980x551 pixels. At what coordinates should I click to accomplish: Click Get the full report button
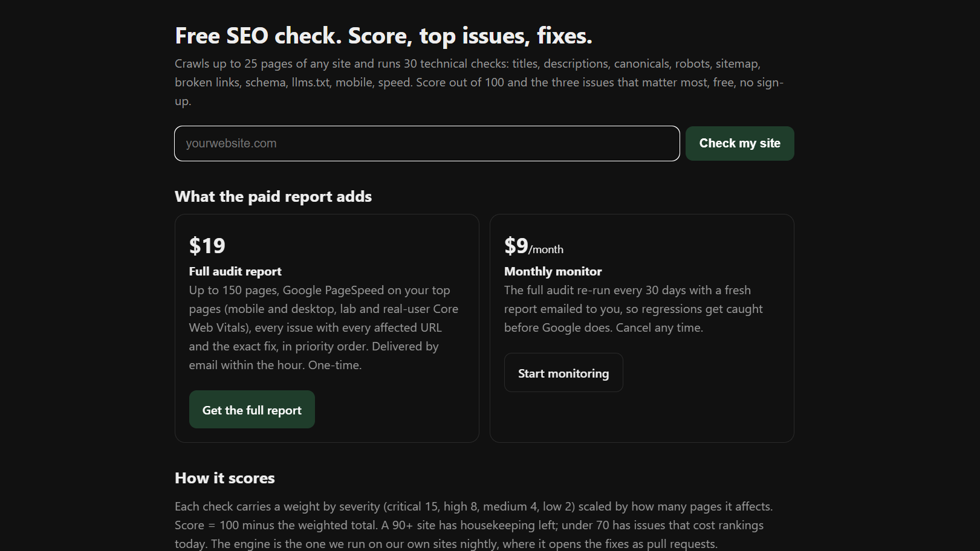click(x=251, y=410)
